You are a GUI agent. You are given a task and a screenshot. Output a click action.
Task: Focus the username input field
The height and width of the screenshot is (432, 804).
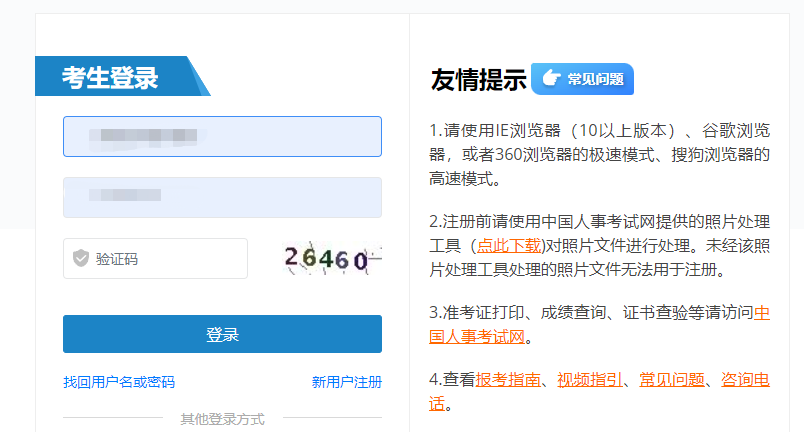(222, 137)
